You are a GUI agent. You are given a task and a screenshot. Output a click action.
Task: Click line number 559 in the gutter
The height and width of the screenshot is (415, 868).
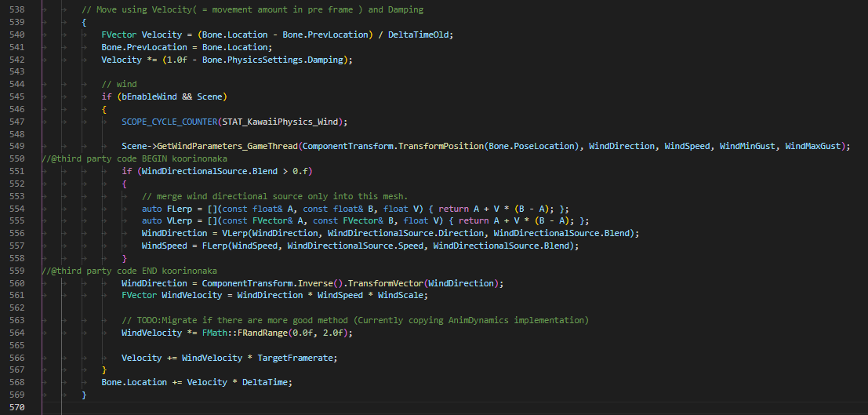point(18,271)
